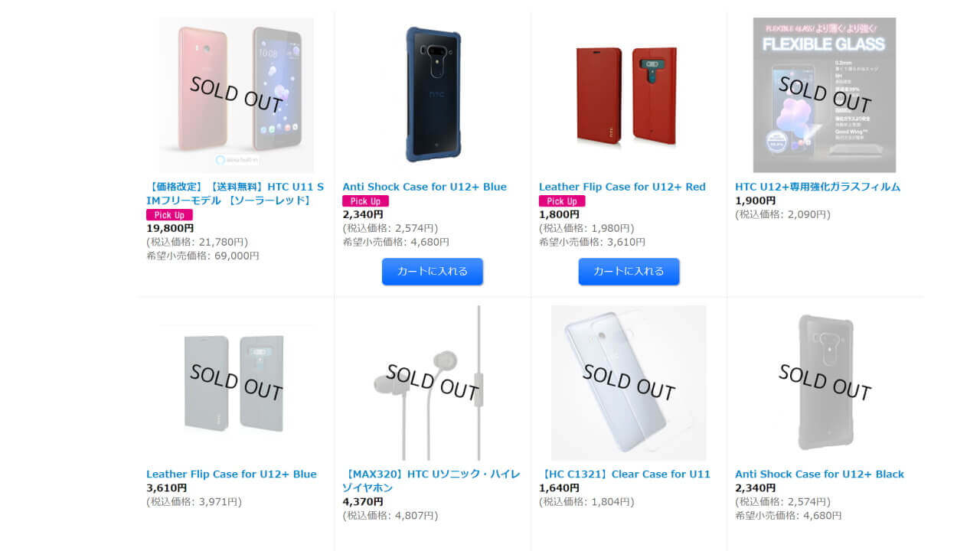Add Anti Shock Case Blue to cart
The width and height of the screenshot is (980, 551).
pyautogui.click(x=433, y=271)
